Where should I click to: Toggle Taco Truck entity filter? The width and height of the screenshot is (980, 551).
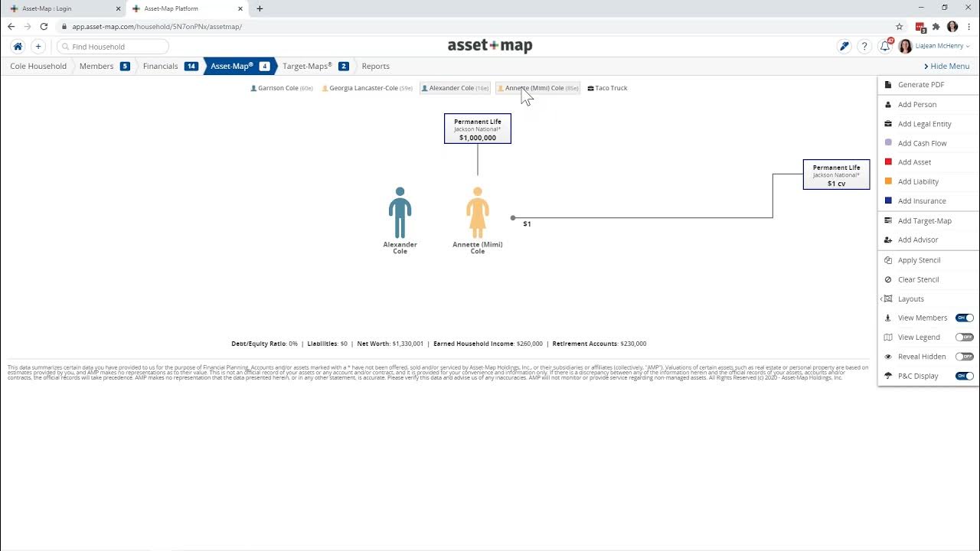(x=607, y=88)
